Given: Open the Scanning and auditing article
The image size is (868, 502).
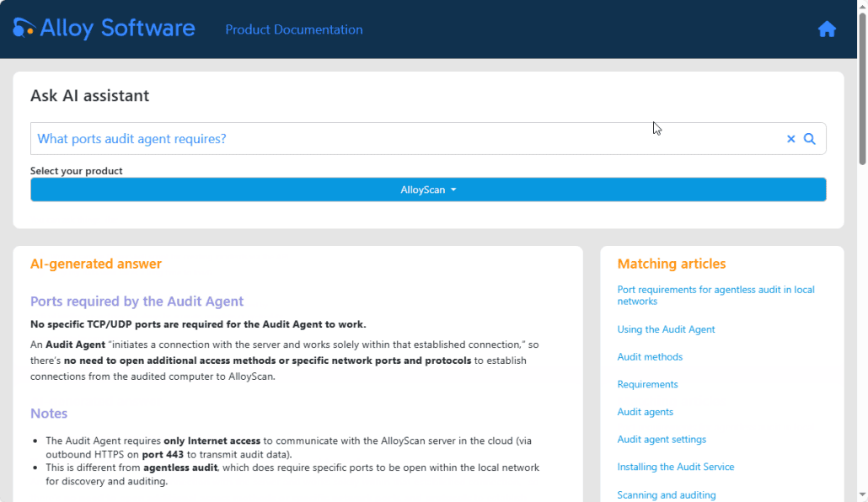Looking at the screenshot, I should (x=666, y=494).
